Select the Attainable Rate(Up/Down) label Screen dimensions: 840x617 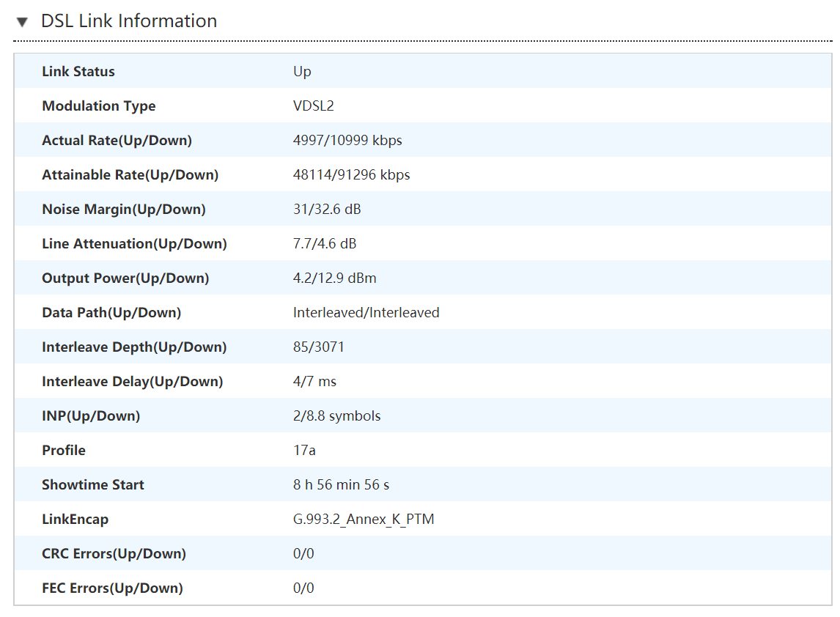(130, 174)
